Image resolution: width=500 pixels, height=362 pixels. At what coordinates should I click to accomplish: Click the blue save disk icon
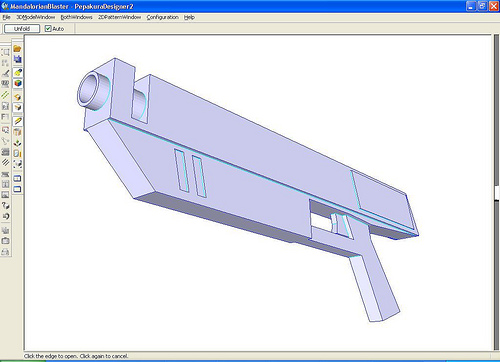pyautogui.click(x=17, y=59)
